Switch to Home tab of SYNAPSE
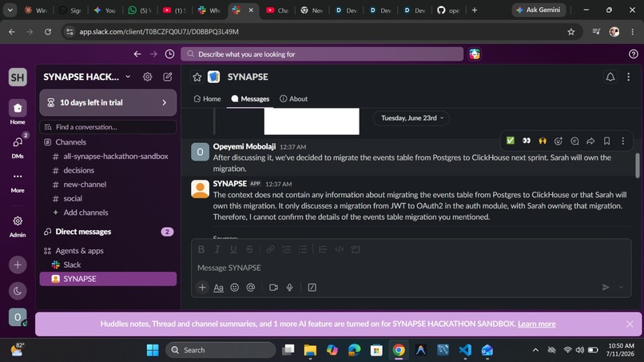Screen dimensions: 644x362 pyautogui.click(x=208, y=98)
